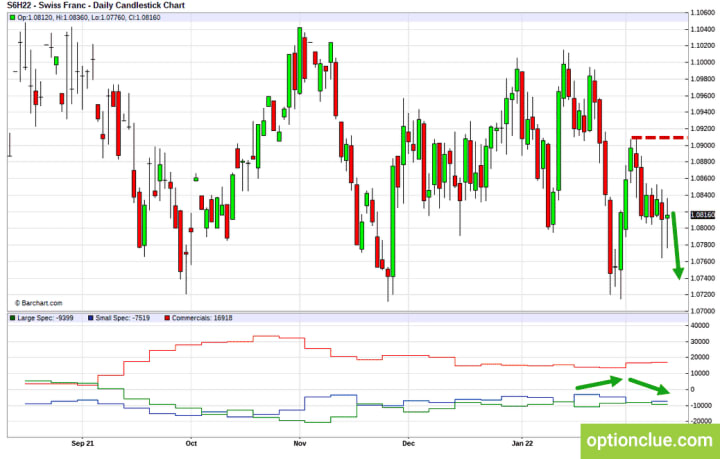Click the "Dec" date axis label

[x=408, y=443]
